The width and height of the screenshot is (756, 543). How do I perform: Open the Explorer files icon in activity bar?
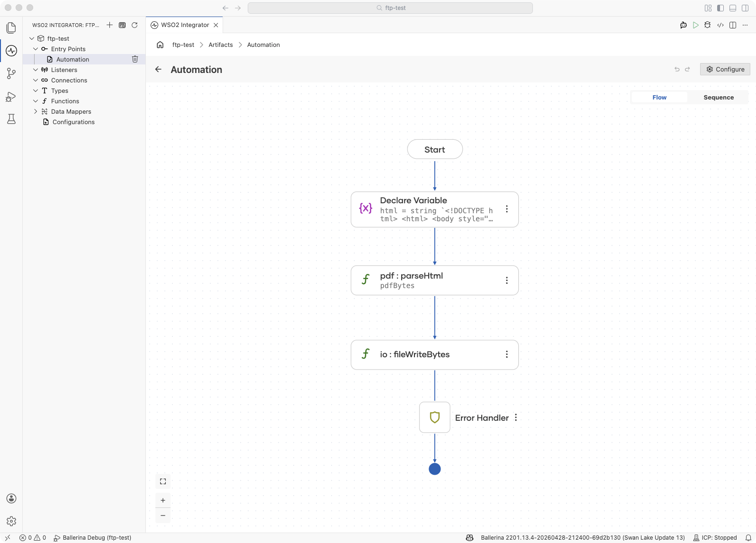point(11,28)
